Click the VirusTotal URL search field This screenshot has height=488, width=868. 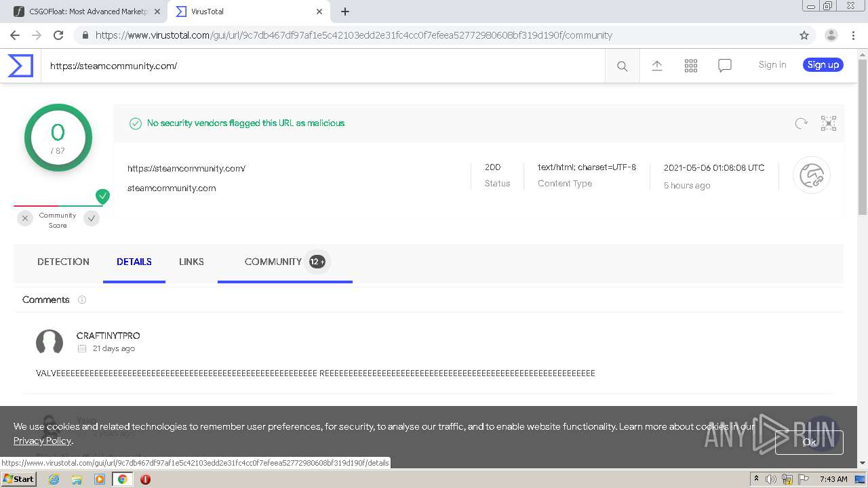pyautogui.click(x=323, y=66)
